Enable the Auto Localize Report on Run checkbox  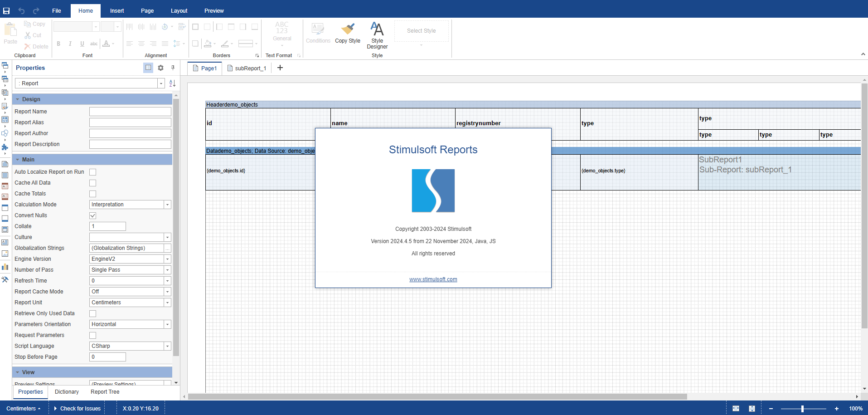93,172
